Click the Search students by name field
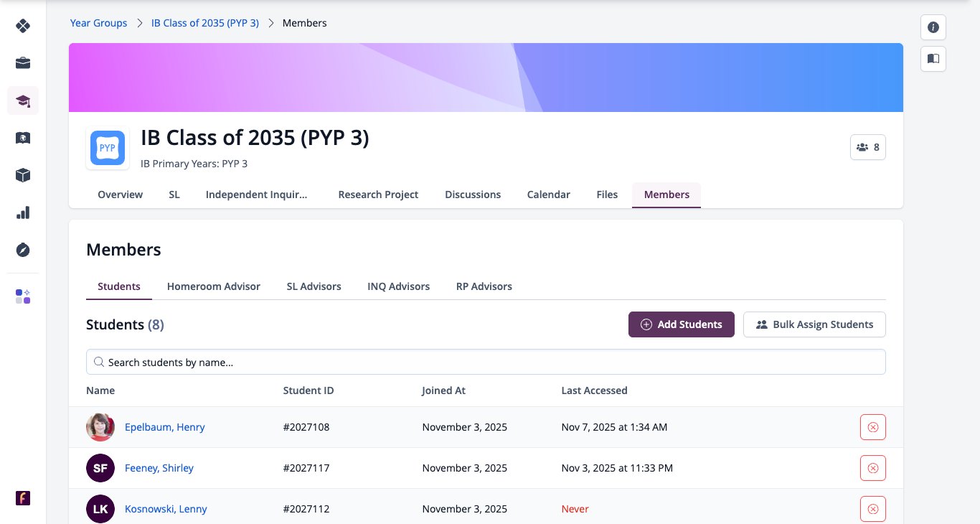The width and height of the screenshot is (980, 524). 486,362
